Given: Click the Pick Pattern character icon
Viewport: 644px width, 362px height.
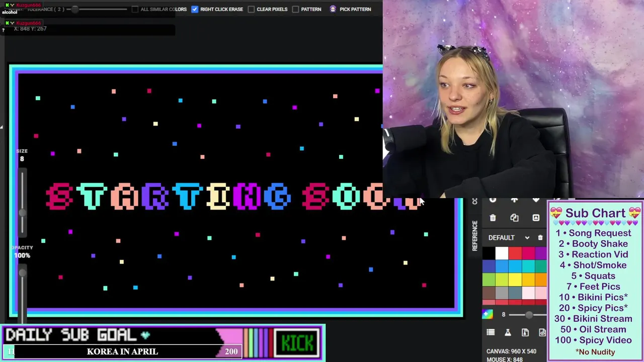Looking at the screenshot, I should (333, 9).
